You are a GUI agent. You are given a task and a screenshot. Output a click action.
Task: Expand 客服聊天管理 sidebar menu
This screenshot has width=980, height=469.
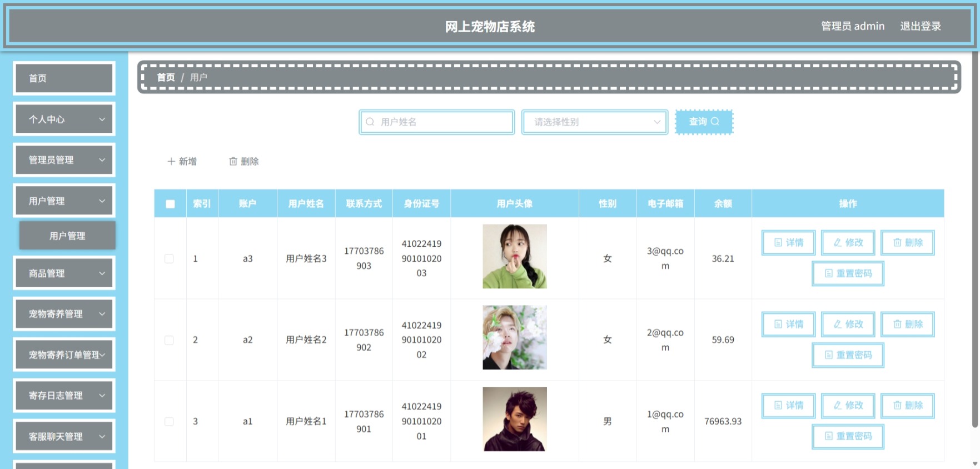(x=64, y=436)
